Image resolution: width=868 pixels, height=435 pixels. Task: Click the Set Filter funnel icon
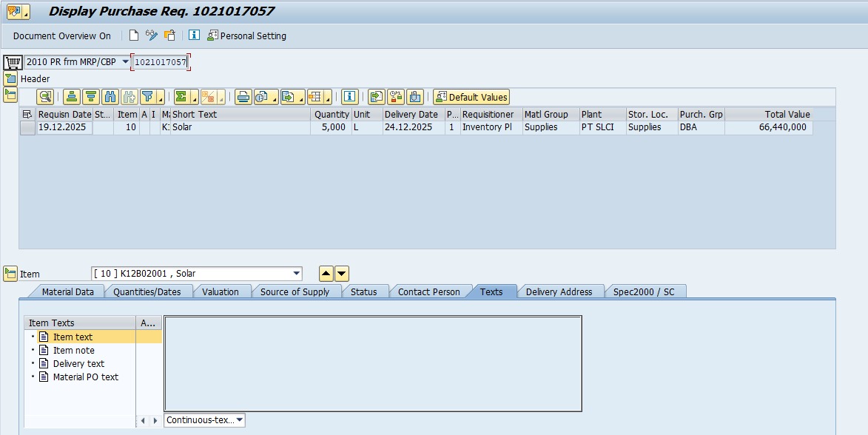147,97
